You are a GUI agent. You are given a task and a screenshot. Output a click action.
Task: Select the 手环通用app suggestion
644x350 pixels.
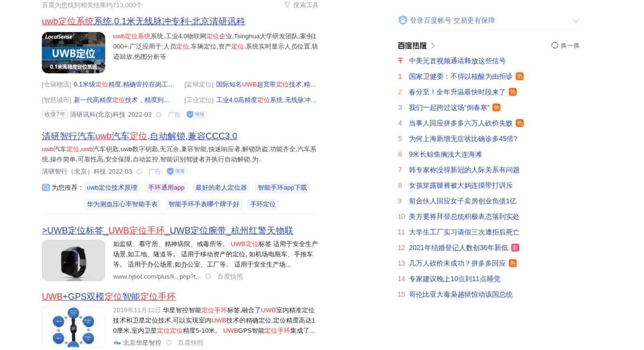pos(166,188)
